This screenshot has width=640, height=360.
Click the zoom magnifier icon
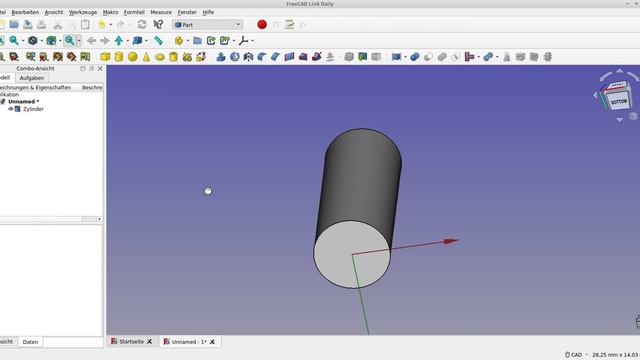click(x=14, y=40)
